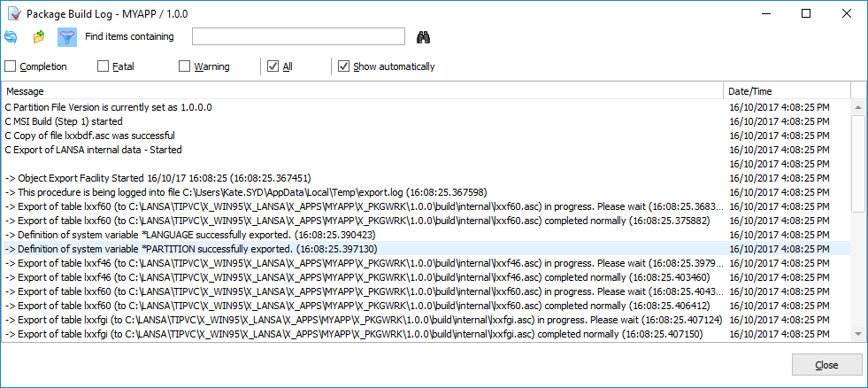This screenshot has height=388, width=868.
Task: Select lxxf60 export in progress row at 16:08:25.3683
Action: click(426, 206)
